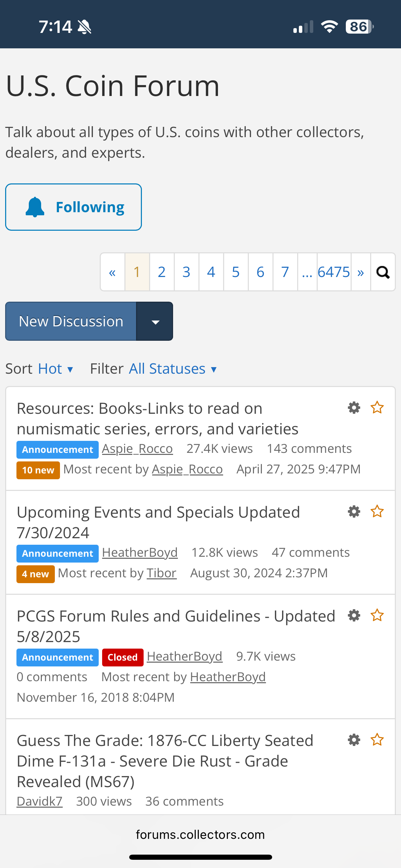Bookmark the Resources Books-Links thread star

pos(377,408)
